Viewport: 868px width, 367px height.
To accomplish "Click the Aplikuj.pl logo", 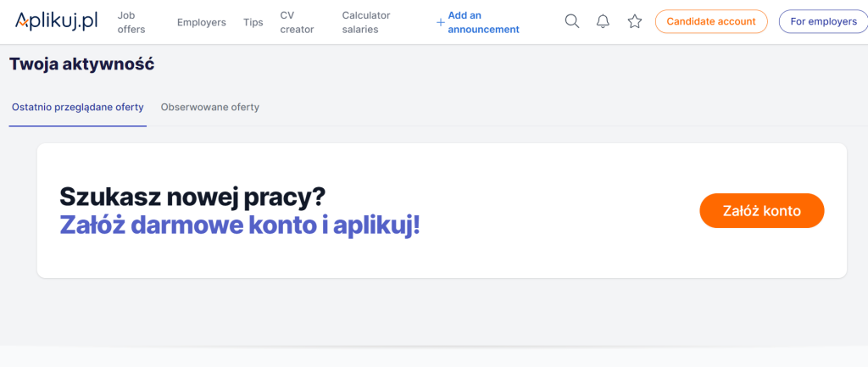I will pos(58,21).
